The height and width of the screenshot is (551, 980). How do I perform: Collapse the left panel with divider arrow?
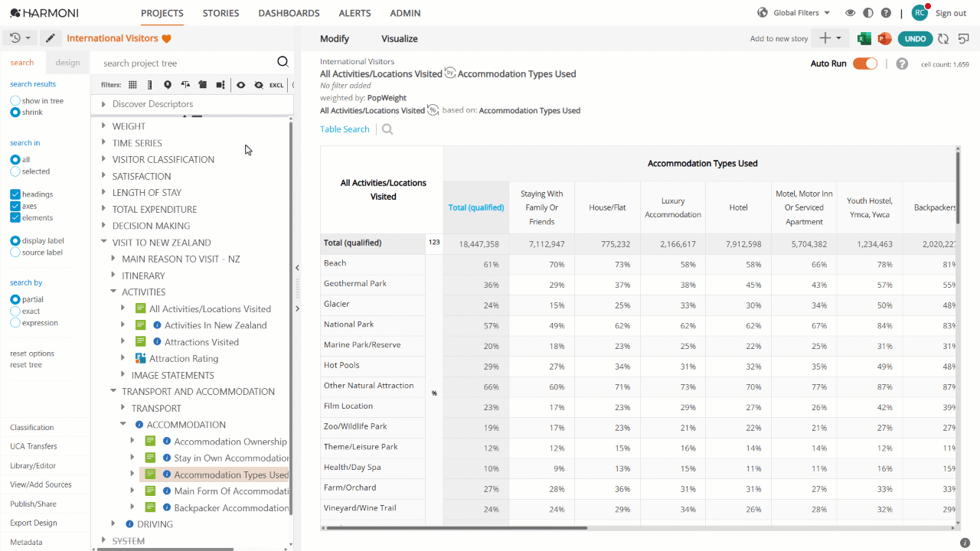pos(297,268)
